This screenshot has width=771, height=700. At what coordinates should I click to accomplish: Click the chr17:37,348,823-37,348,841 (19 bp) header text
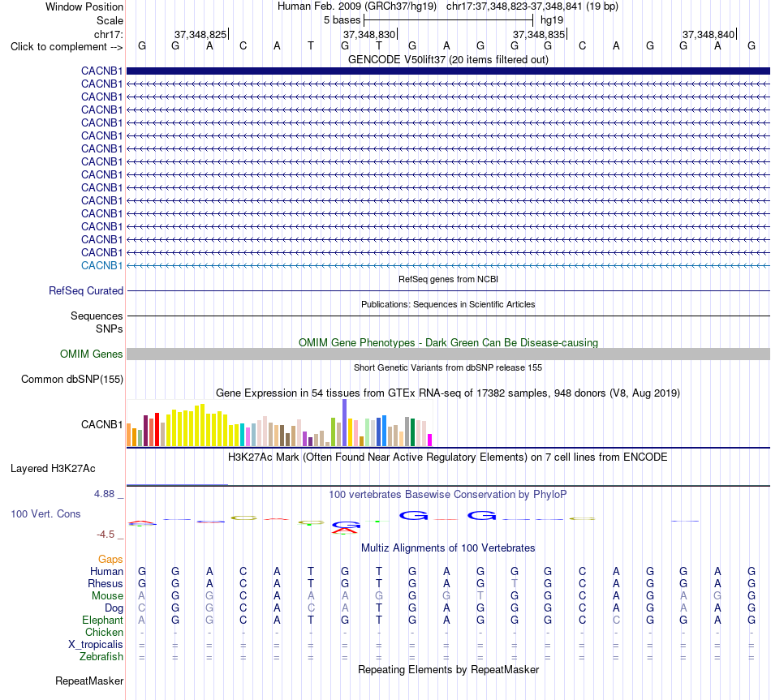click(532, 6)
